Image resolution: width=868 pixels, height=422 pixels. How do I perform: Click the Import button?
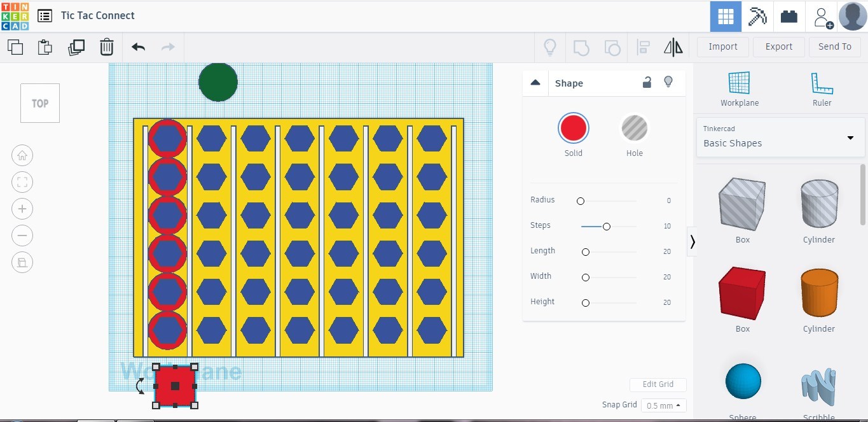click(723, 46)
